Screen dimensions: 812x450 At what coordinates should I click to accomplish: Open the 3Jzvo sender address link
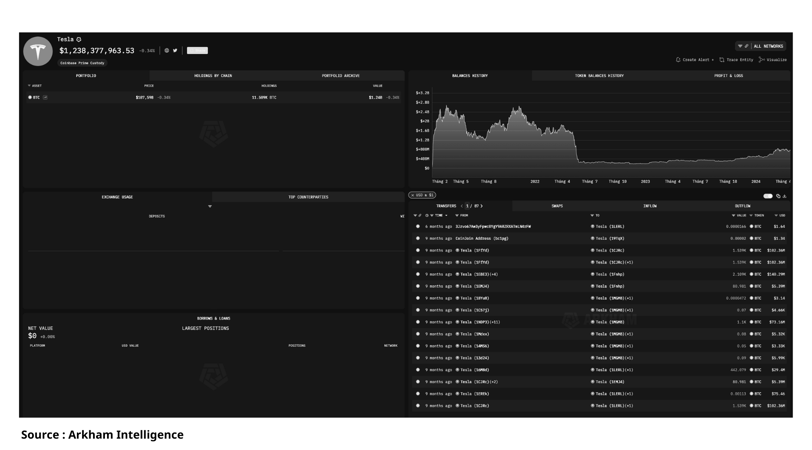pyautogui.click(x=493, y=227)
